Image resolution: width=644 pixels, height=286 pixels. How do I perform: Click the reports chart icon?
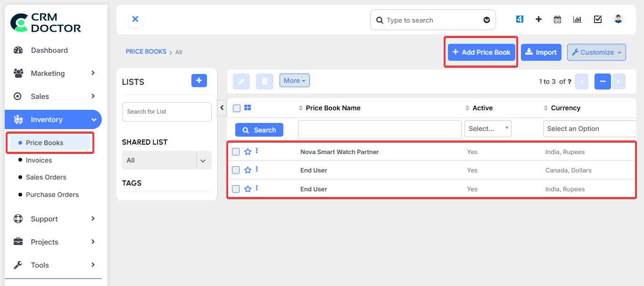click(577, 19)
